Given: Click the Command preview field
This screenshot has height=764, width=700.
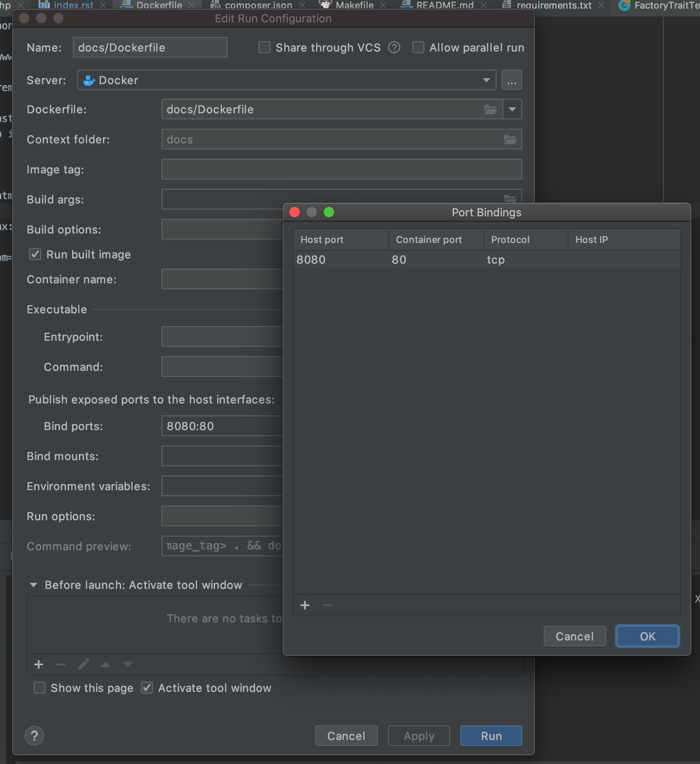Looking at the screenshot, I should coord(222,546).
